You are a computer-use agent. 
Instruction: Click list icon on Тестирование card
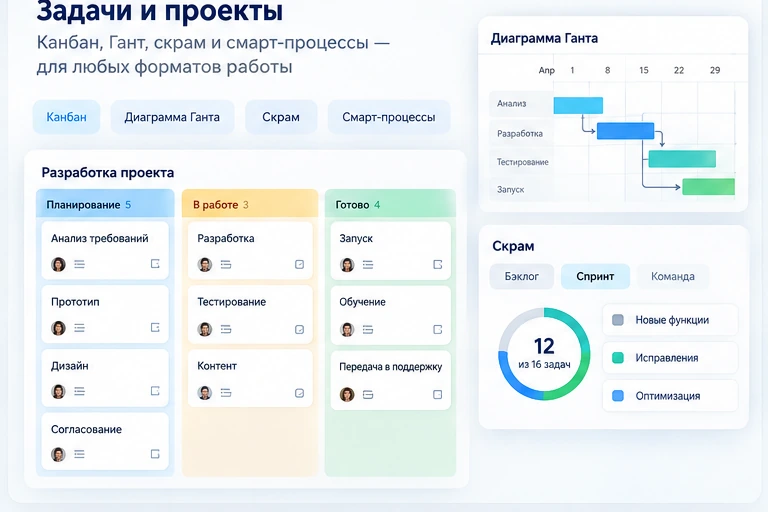[x=226, y=329]
